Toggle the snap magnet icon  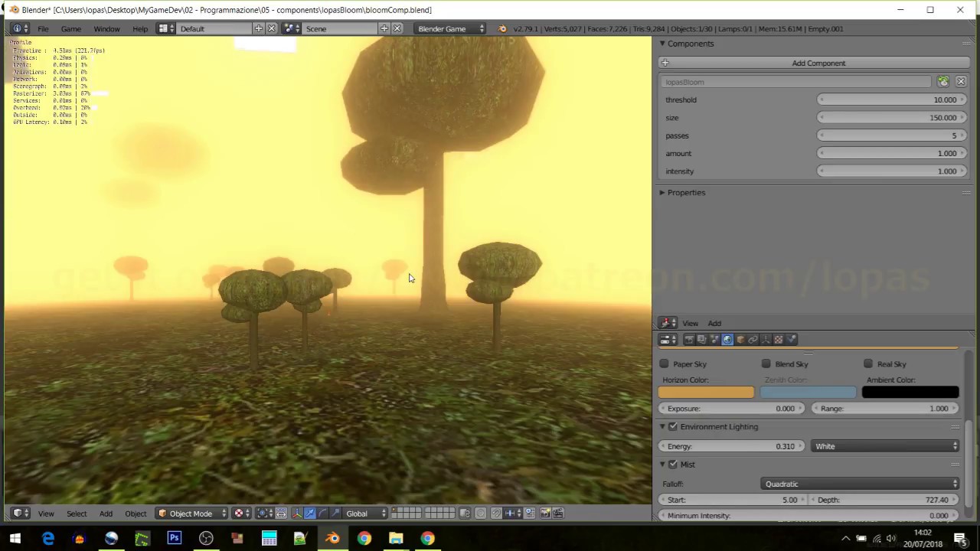495,514
